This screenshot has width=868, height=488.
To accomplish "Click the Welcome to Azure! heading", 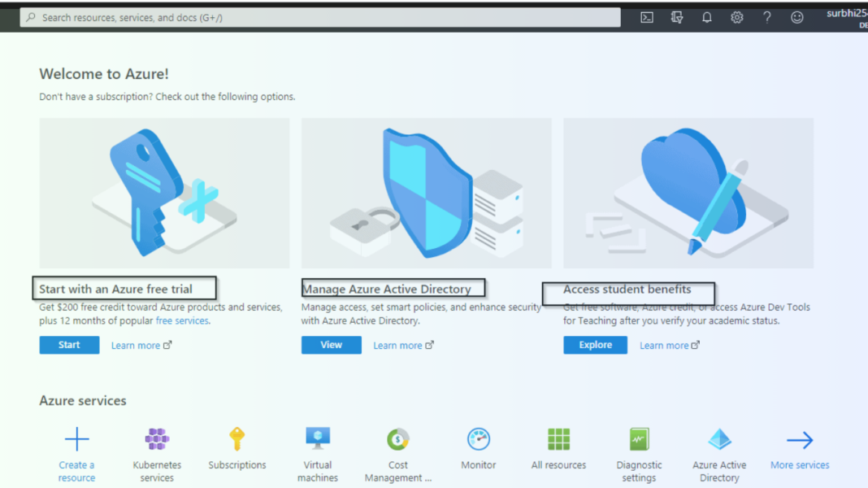I will [104, 74].
